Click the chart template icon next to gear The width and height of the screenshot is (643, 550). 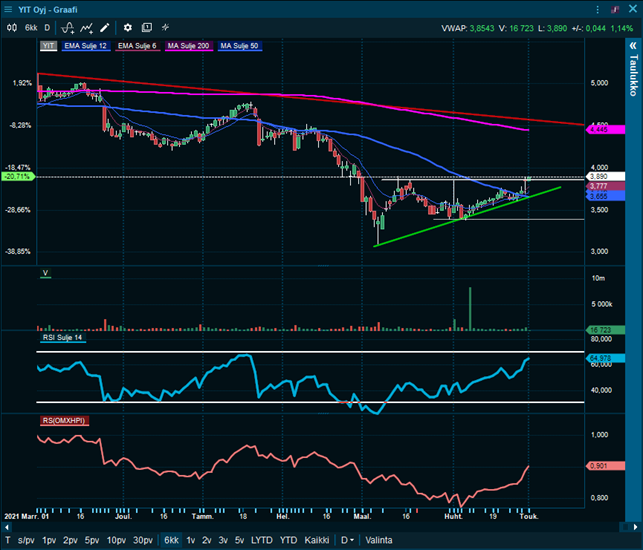[146, 27]
